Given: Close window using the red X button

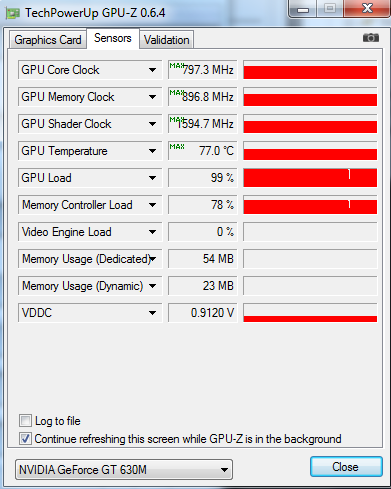Looking at the screenshot, I should 367,8.
